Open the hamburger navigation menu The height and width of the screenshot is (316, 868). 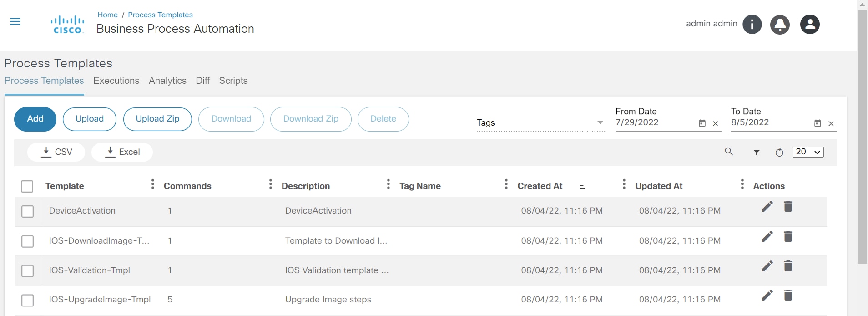15,21
